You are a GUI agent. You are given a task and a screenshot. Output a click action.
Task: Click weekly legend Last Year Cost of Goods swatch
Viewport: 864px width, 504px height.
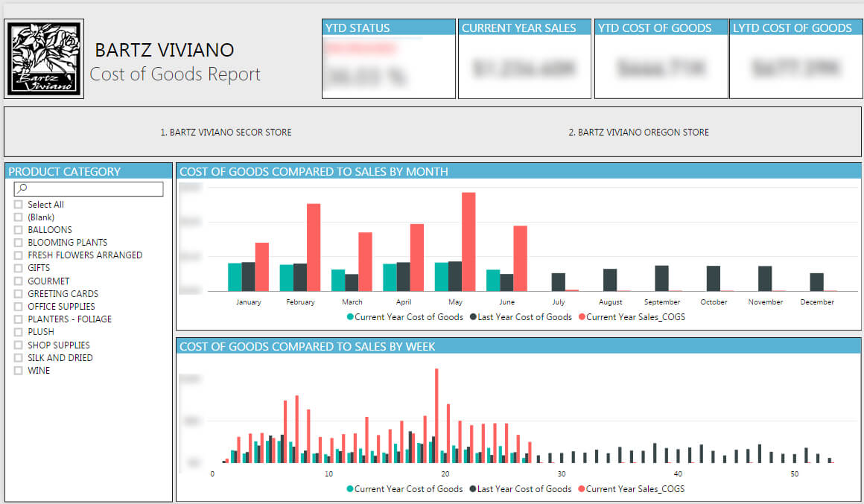pyautogui.click(x=473, y=489)
